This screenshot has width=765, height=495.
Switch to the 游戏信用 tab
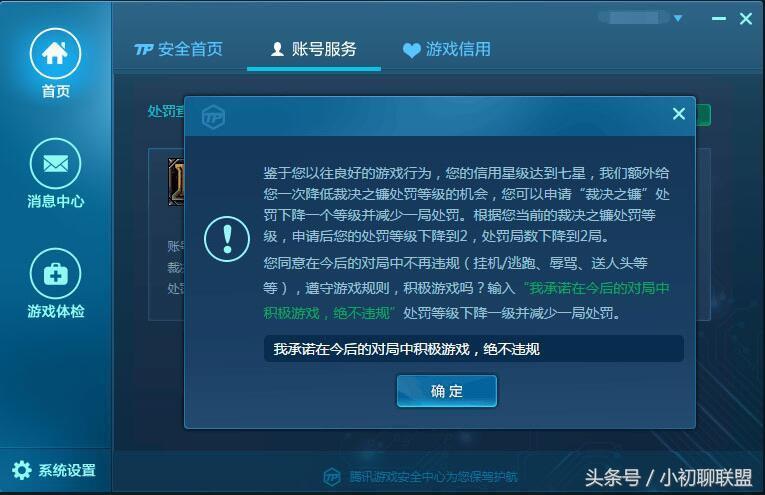pos(447,49)
